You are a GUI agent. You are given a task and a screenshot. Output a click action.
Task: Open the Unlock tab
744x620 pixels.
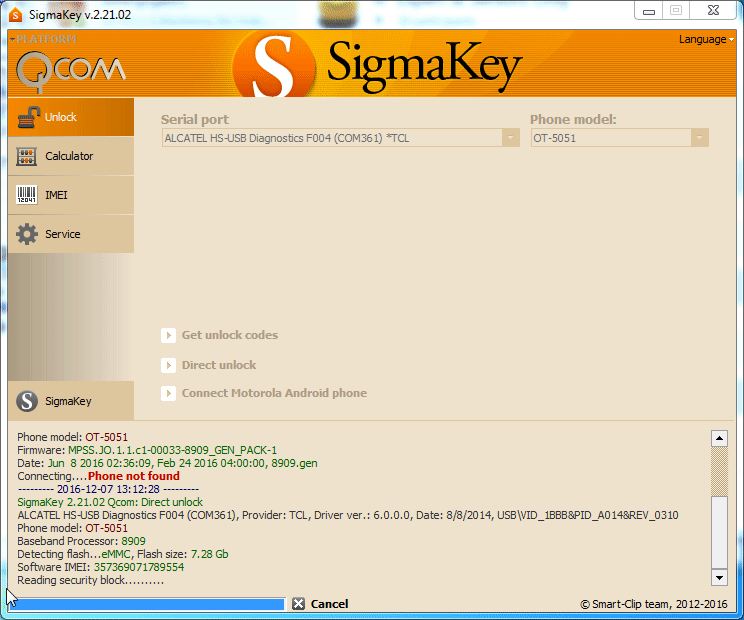point(71,117)
